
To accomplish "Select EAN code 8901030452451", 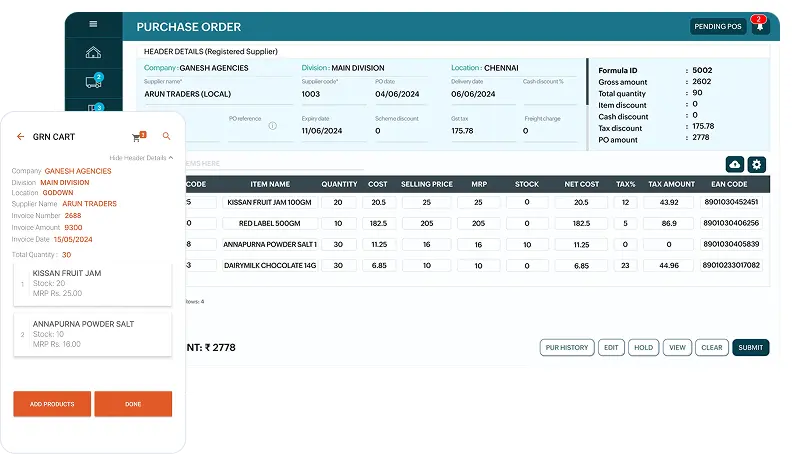I will click(x=731, y=202).
